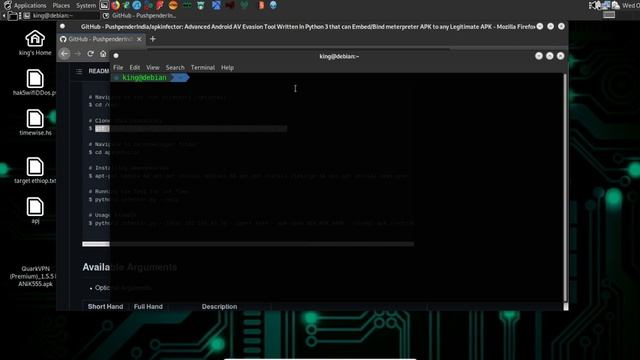Open king's Home desktop icon
640x360 pixels.
click(x=35, y=42)
